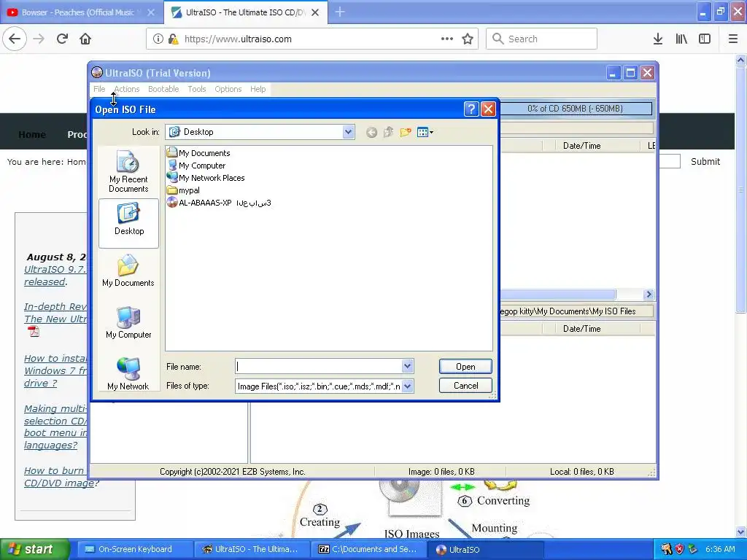
Task: Click the Submit button on the webpage
Action: 705,161
